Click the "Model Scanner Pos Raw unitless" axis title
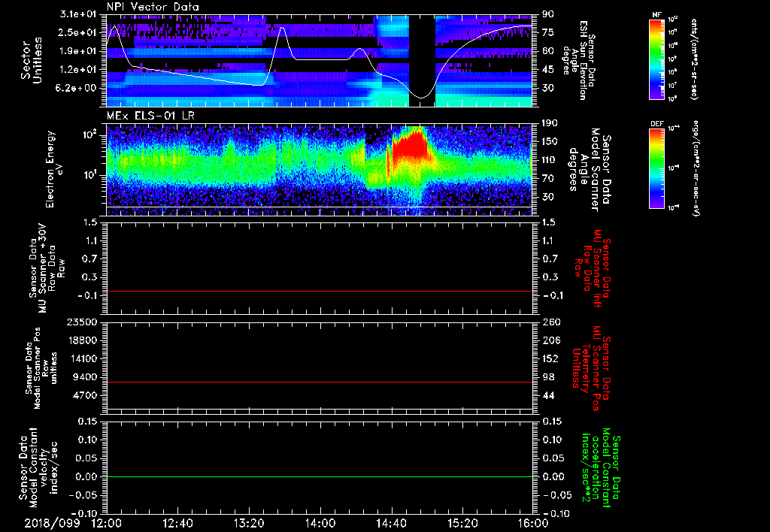770x532 pixels. 41,368
